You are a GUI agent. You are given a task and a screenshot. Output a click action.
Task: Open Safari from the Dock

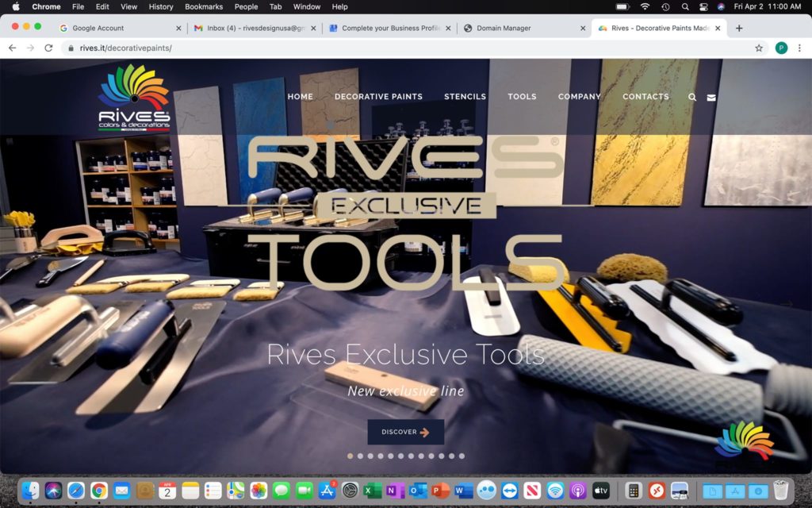[76, 490]
